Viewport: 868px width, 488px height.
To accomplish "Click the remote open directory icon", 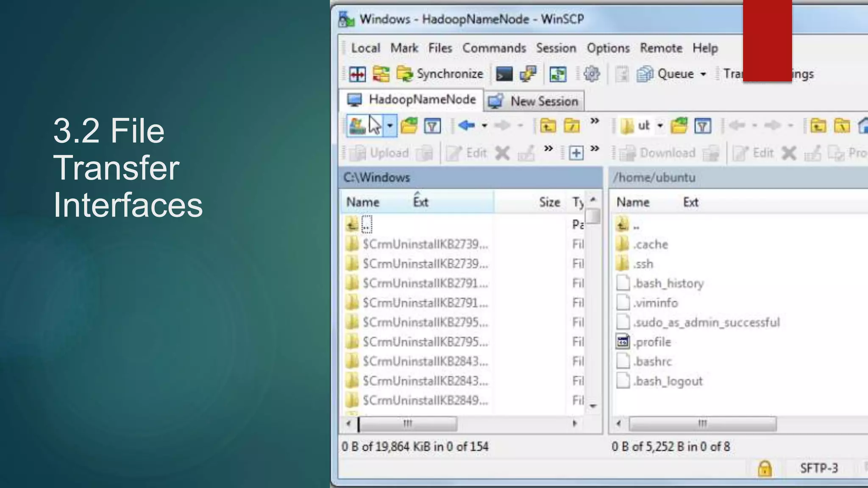I will tap(679, 126).
